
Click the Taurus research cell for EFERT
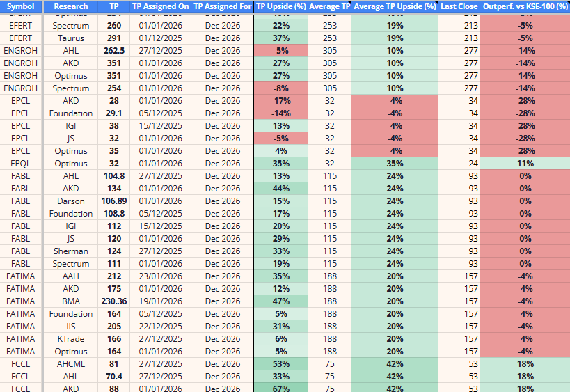tap(71, 38)
